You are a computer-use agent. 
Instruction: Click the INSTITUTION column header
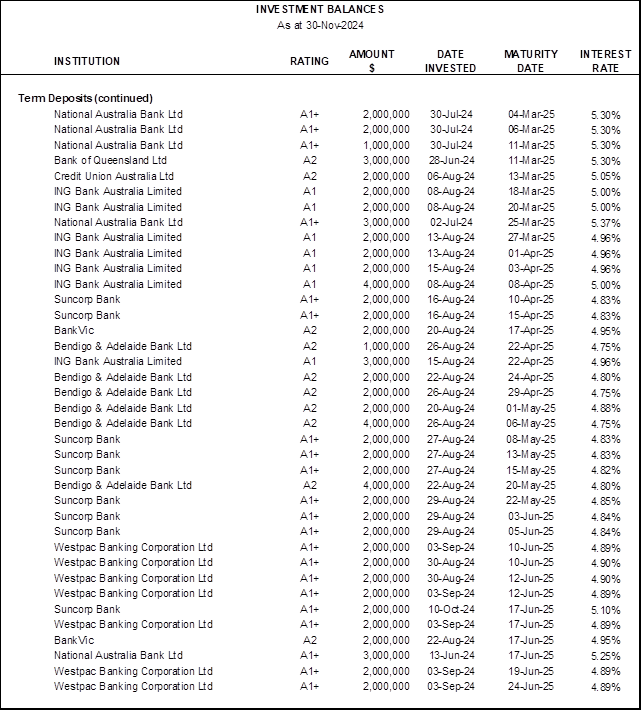87,61
